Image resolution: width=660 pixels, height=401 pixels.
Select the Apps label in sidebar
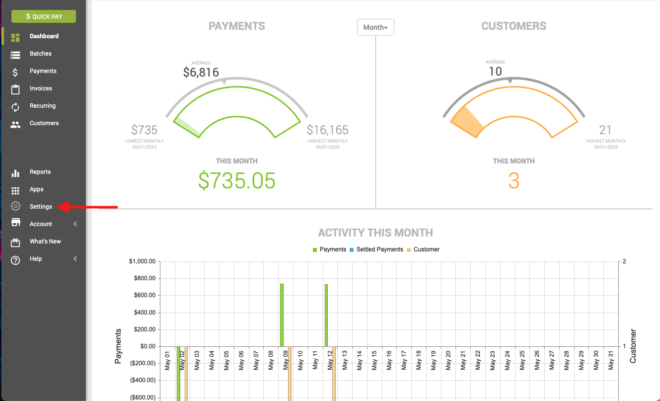tap(37, 189)
